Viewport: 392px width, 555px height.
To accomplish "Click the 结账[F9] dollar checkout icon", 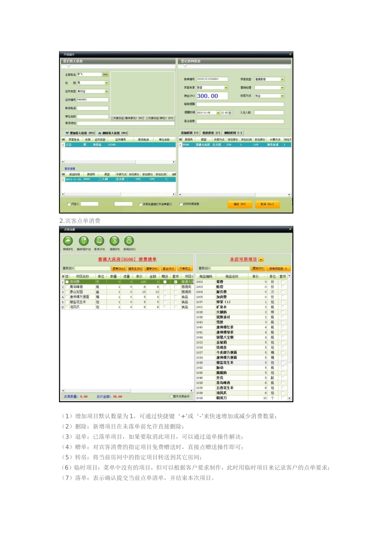I will coord(114,241).
